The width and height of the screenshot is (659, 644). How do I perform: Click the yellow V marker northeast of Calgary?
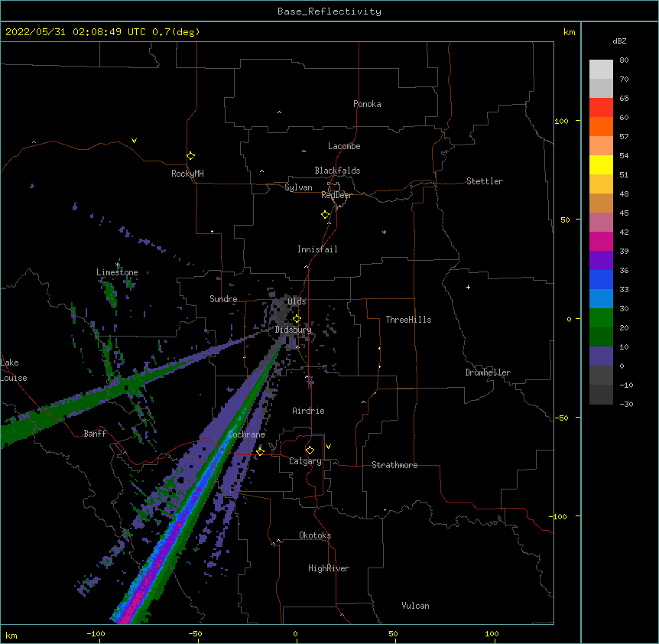tap(328, 447)
